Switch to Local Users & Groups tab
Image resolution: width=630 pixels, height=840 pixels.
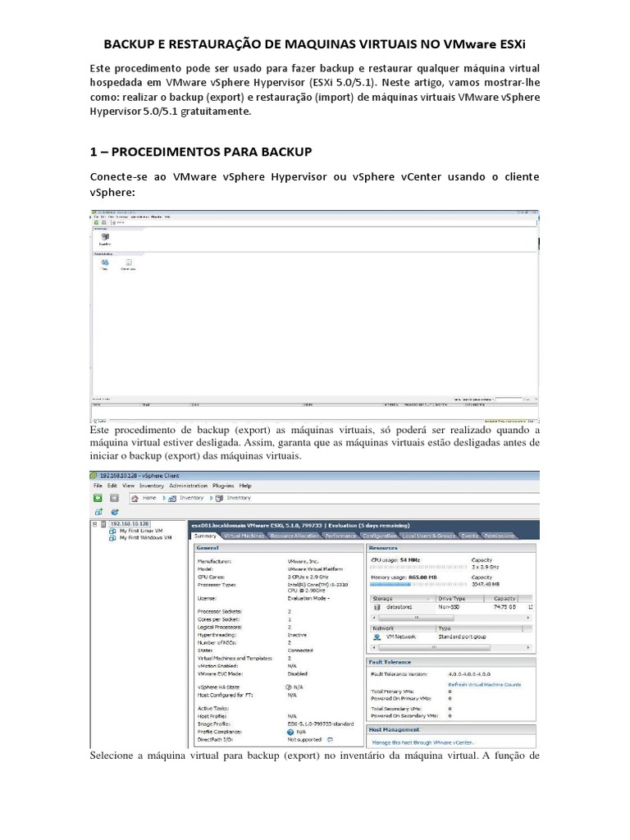point(428,536)
